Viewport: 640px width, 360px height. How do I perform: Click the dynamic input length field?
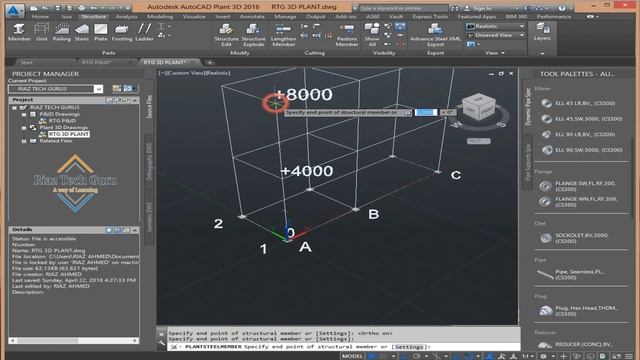tap(425, 112)
